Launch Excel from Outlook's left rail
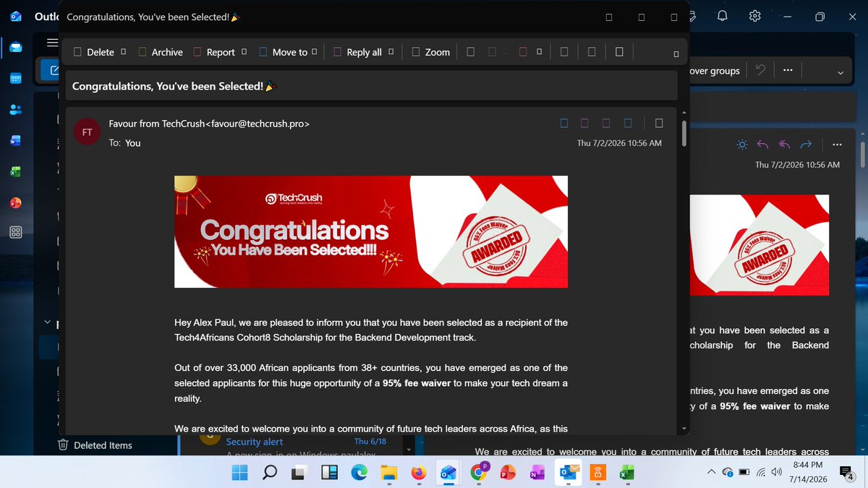The height and width of the screenshot is (488, 868). pyautogui.click(x=16, y=172)
